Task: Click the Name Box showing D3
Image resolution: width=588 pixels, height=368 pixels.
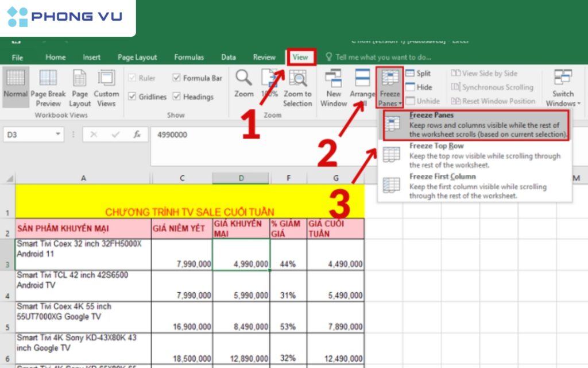Action: tap(28, 135)
